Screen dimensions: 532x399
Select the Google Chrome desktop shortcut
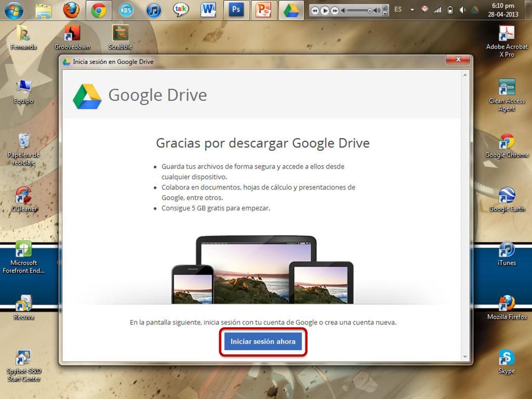507,146
